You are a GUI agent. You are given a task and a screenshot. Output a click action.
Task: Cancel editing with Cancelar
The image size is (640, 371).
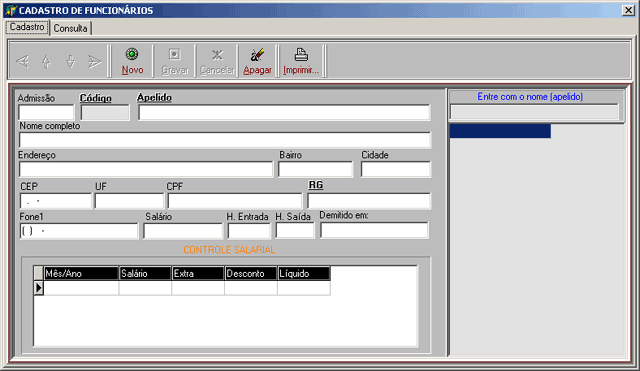(217, 61)
